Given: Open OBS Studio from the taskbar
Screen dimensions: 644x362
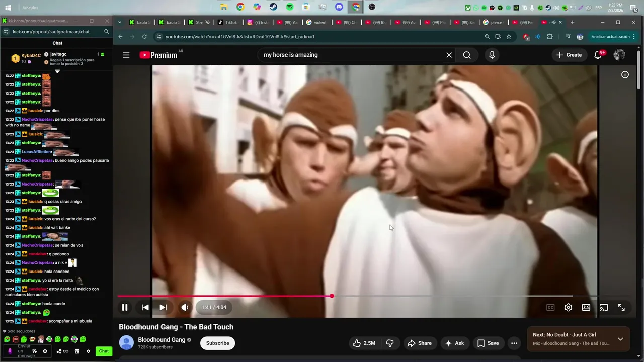Looking at the screenshot, I should 372,7.
